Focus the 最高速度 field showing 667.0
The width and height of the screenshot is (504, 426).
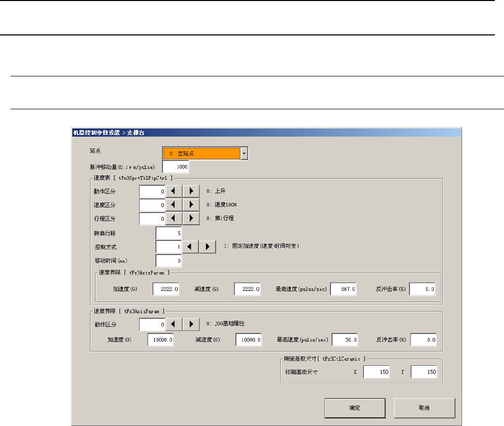[x=344, y=289]
